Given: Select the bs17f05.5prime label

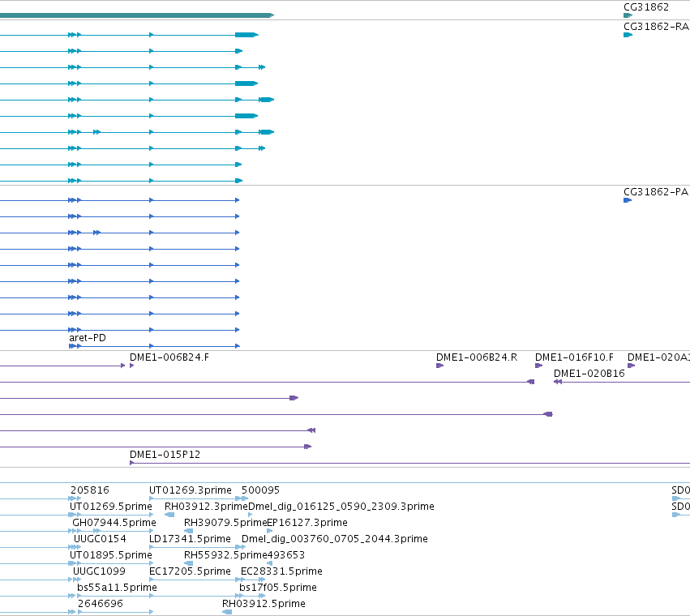Looking at the screenshot, I should pyautogui.click(x=278, y=588).
